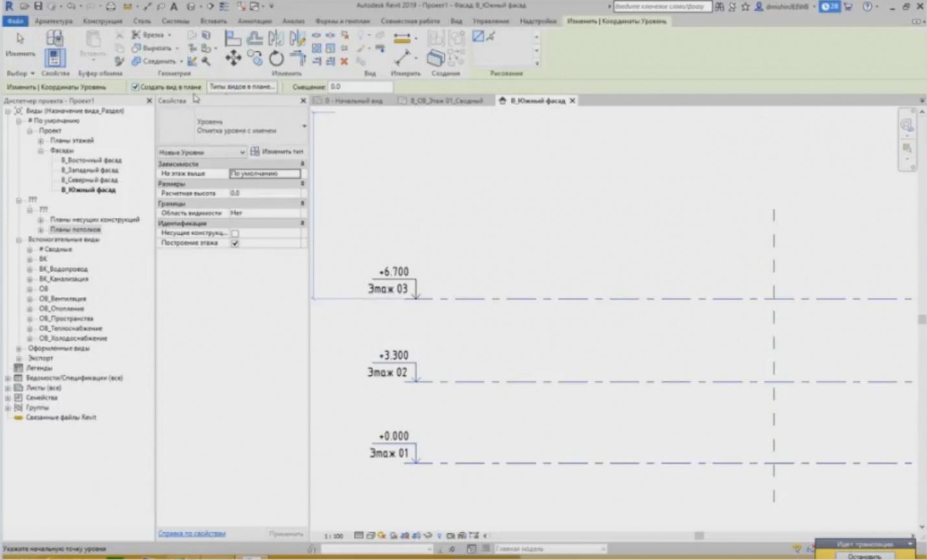Viewport: 927px width, 560px height.
Task: Click the Изменить тип icon
Action: (255, 152)
